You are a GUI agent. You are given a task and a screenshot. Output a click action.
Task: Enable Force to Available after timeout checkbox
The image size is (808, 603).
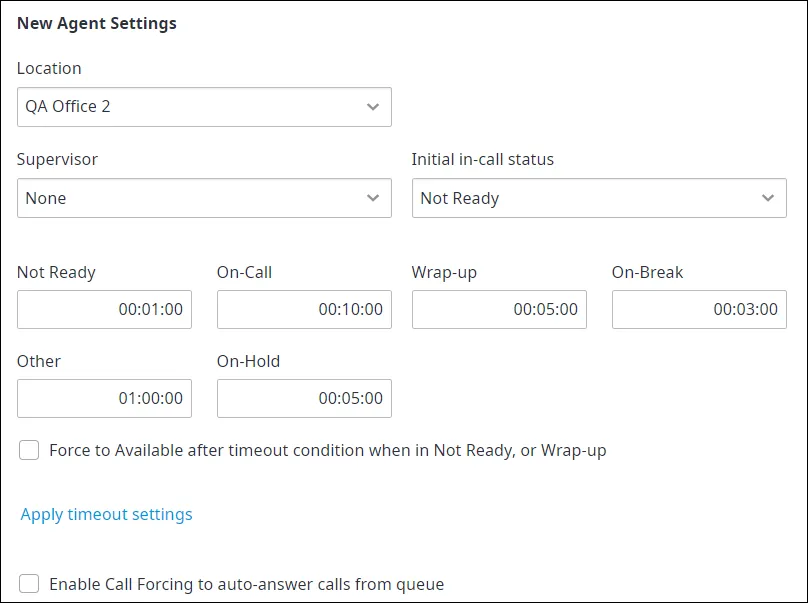coord(29,450)
